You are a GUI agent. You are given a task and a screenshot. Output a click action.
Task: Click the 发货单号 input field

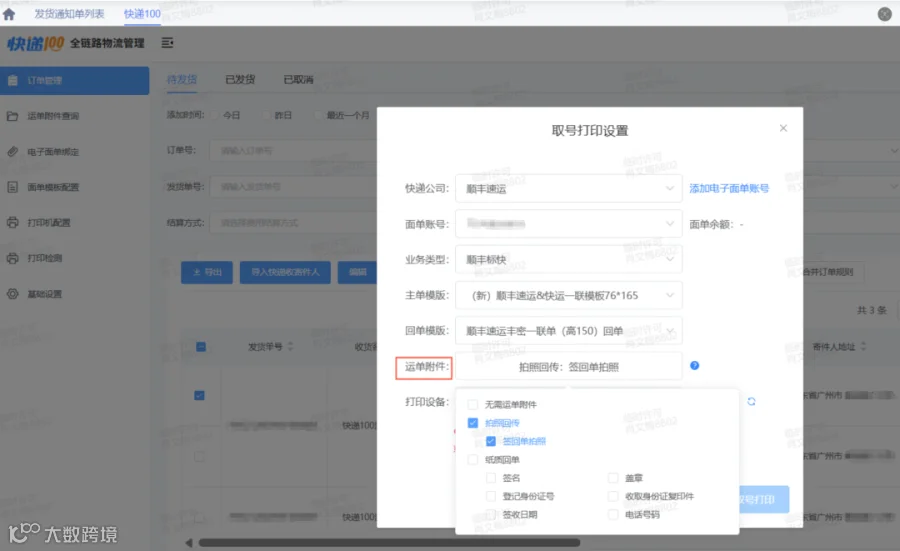(293, 187)
